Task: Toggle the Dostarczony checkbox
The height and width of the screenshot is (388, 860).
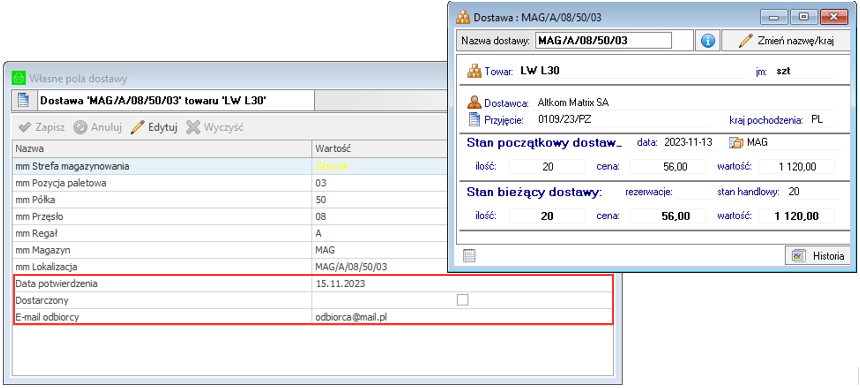Action: point(463,300)
